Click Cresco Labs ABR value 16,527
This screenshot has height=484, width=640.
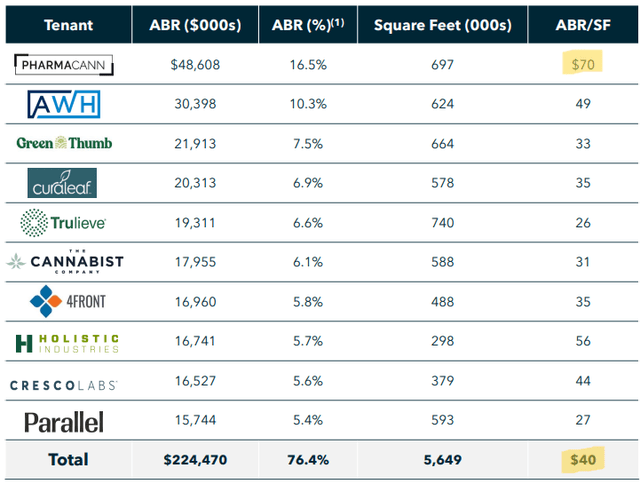click(x=195, y=381)
